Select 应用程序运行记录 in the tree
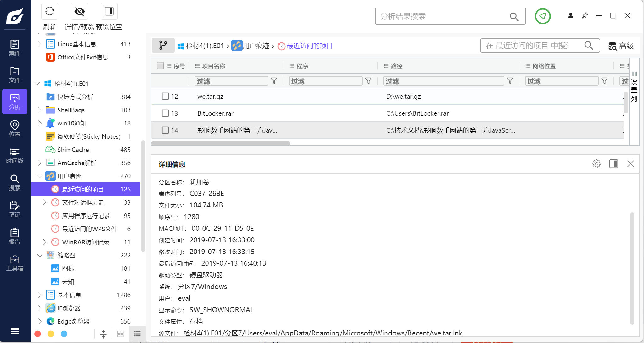 pos(86,216)
